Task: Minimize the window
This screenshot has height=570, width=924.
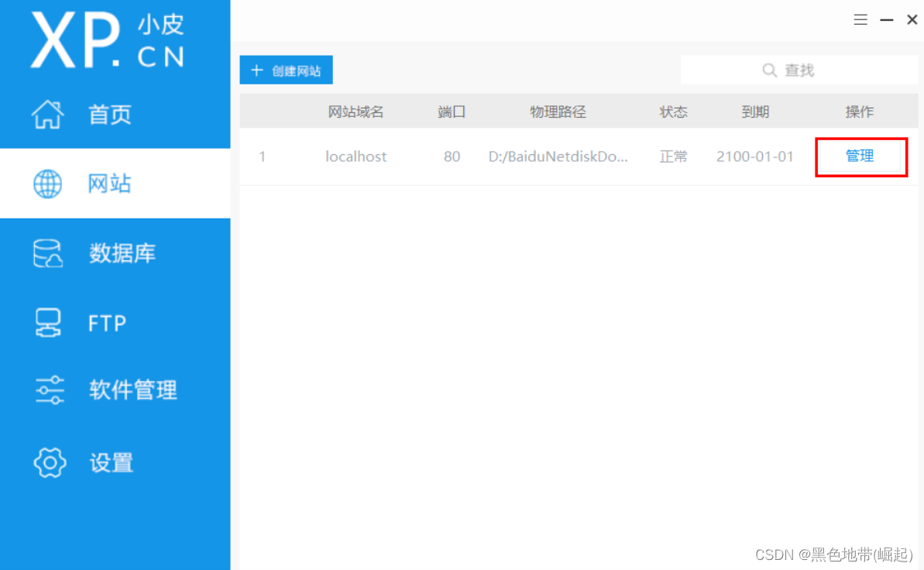Action: click(x=886, y=20)
